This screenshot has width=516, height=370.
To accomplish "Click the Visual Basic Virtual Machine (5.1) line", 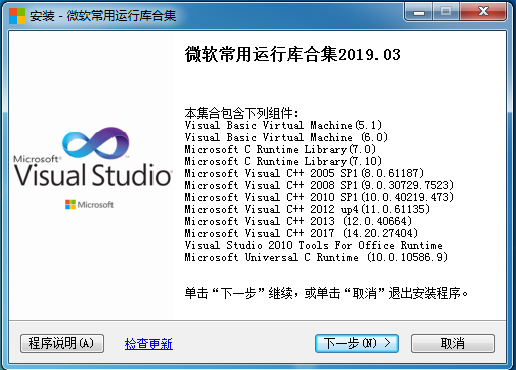I will (x=283, y=125).
